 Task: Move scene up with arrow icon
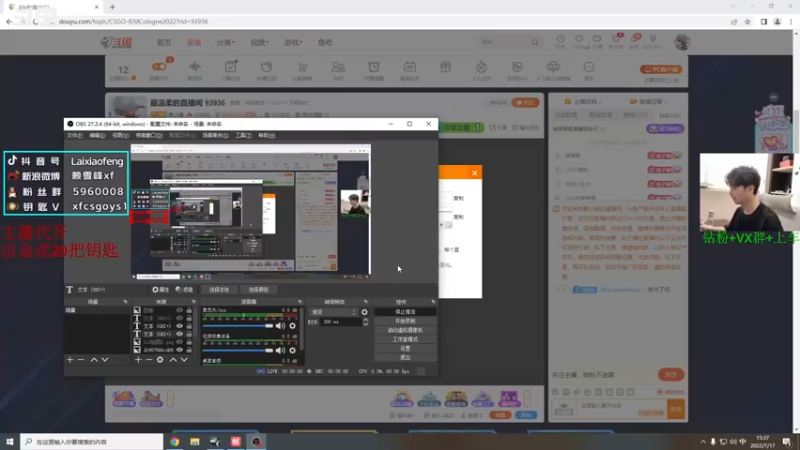pos(94,360)
